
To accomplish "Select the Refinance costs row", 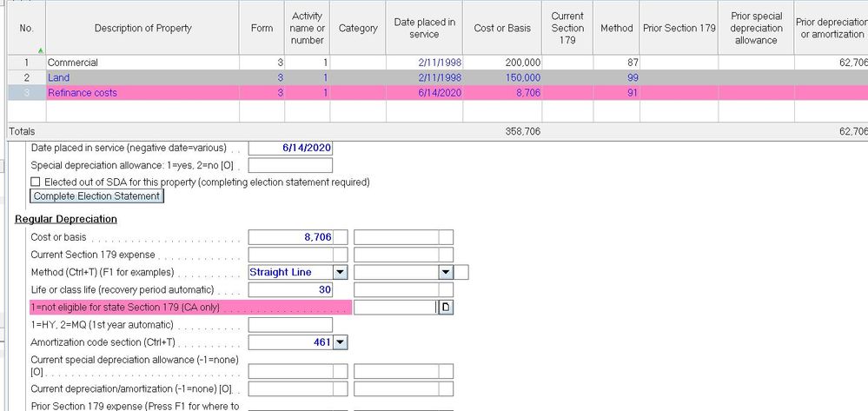I will click(x=142, y=92).
